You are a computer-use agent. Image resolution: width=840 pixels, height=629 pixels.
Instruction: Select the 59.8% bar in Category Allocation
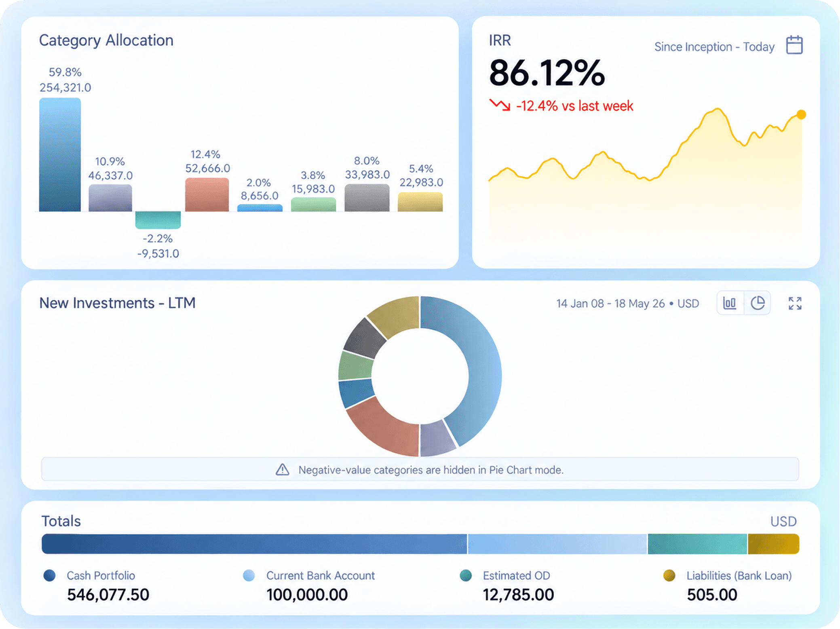(60, 154)
